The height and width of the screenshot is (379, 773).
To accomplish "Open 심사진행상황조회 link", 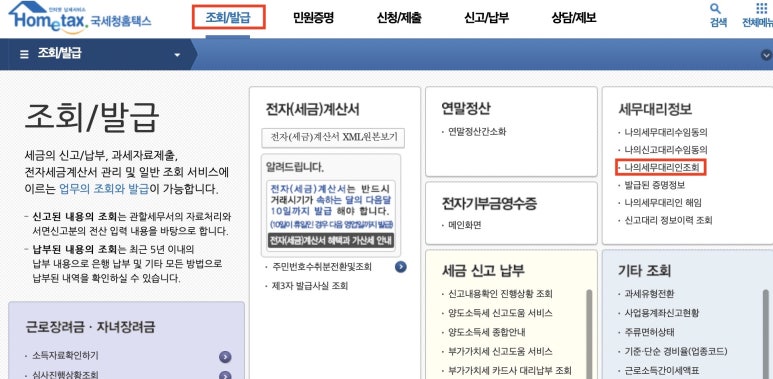I will pos(65,375).
